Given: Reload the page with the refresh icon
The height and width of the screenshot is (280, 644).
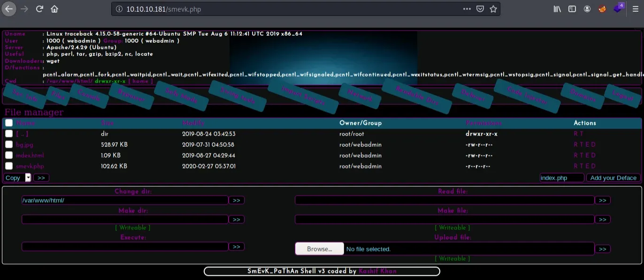Looking at the screenshot, I should (x=40, y=9).
